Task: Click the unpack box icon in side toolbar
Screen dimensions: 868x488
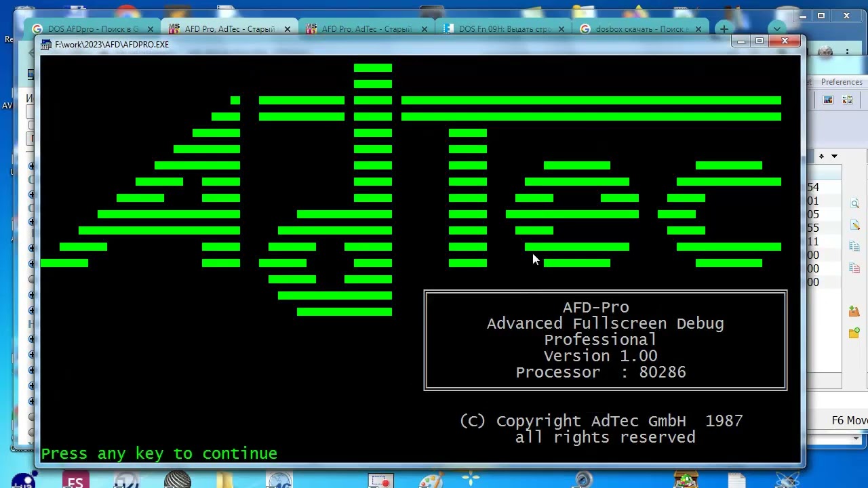Action: tap(854, 311)
